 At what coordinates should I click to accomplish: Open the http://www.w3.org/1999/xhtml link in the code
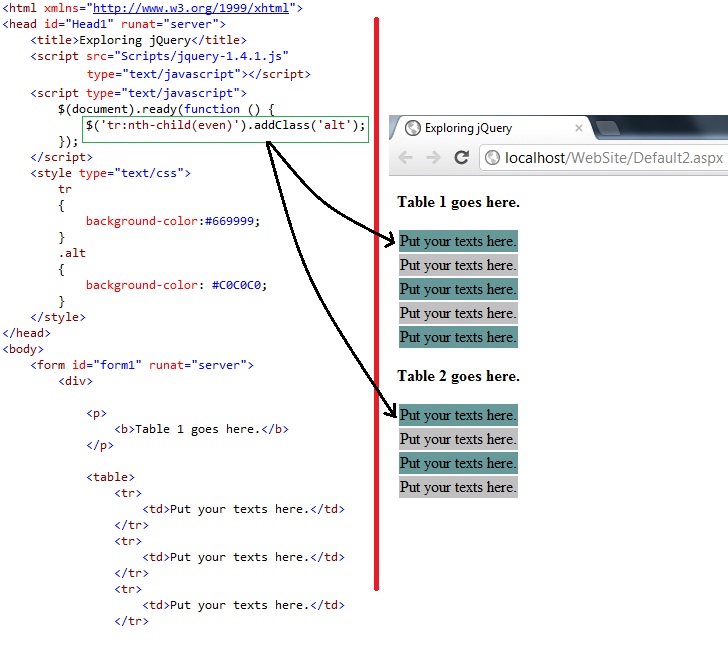click(x=191, y=8)
